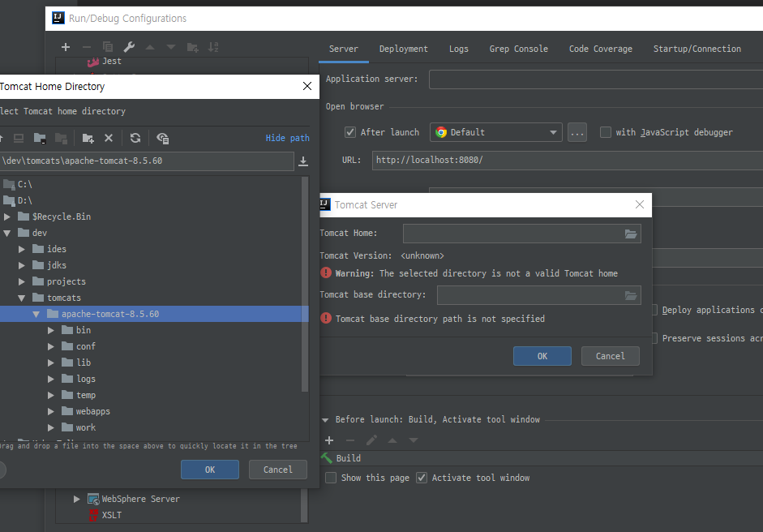Click the project directory icon in chooser toolbar

point(40,138)
